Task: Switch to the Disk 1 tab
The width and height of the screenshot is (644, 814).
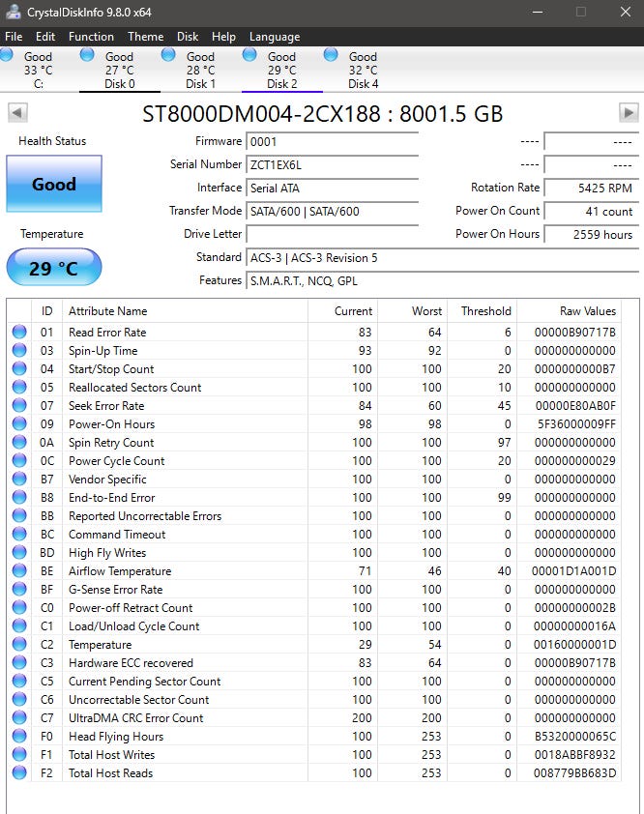Action: [x=200, y=70]
